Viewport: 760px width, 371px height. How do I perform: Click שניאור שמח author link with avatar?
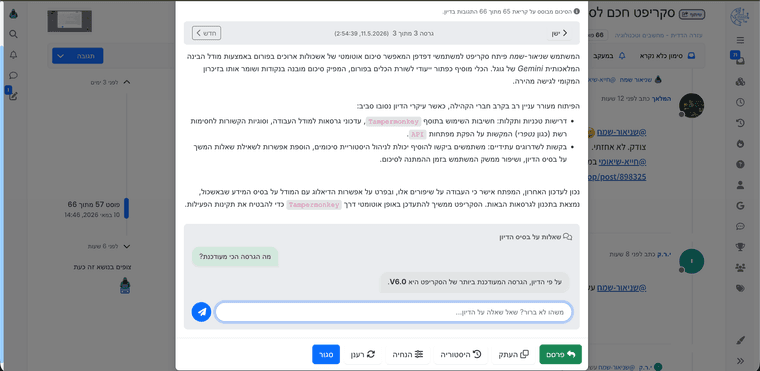(640, 79)
